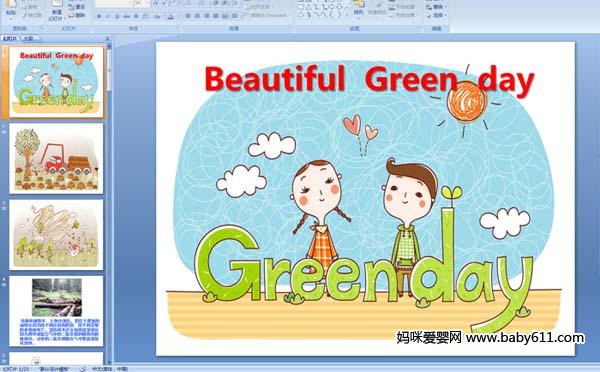
Task: Click the Replace button in Editing group
Action: tap(436, 7)
